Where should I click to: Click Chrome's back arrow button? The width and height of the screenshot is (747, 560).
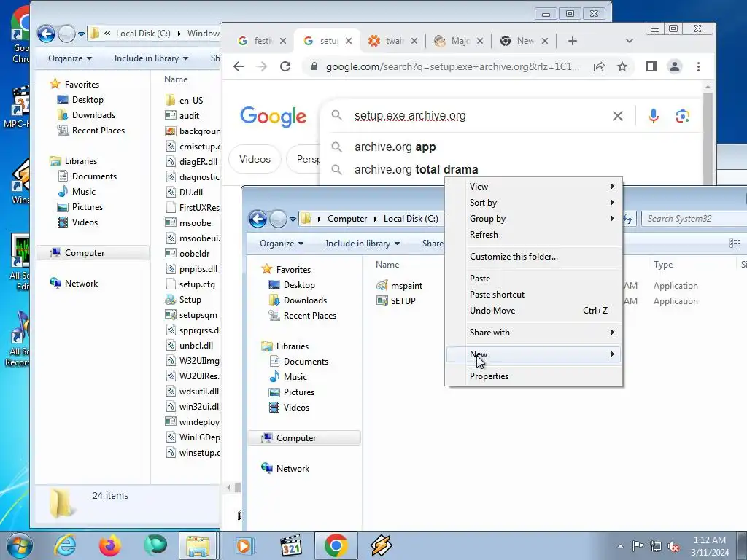coord(239,66)
